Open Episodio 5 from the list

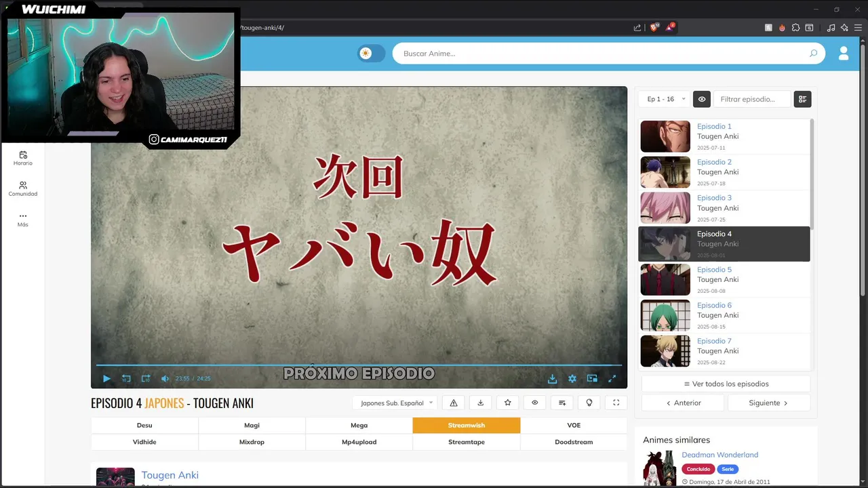tap(724, 279)
